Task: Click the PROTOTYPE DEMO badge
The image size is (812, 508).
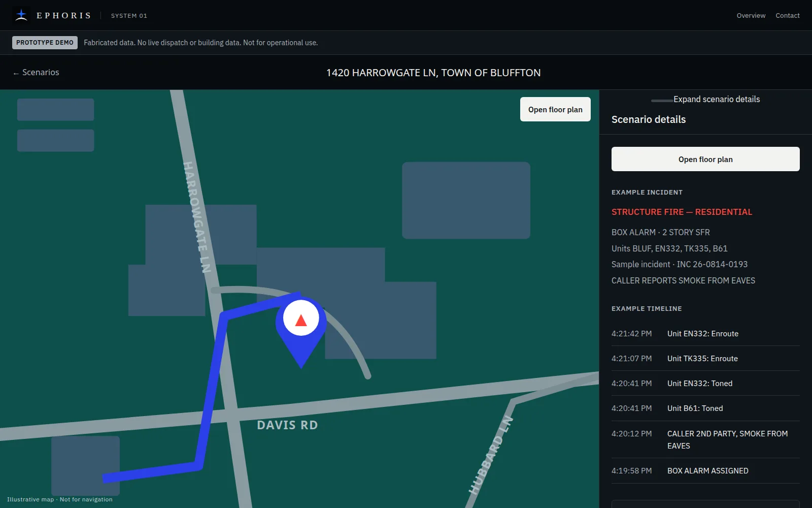Action: [45, 43]
